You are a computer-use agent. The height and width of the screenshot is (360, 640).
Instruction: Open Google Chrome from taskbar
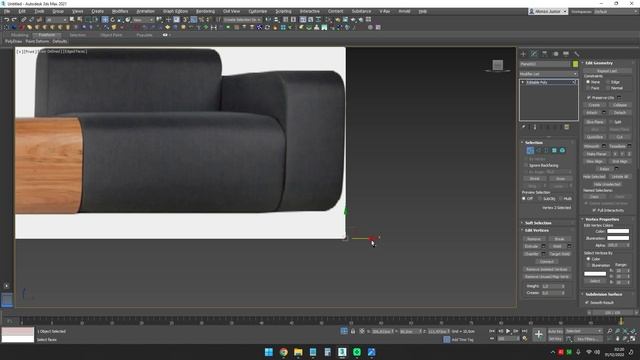(x=283, y=352)
